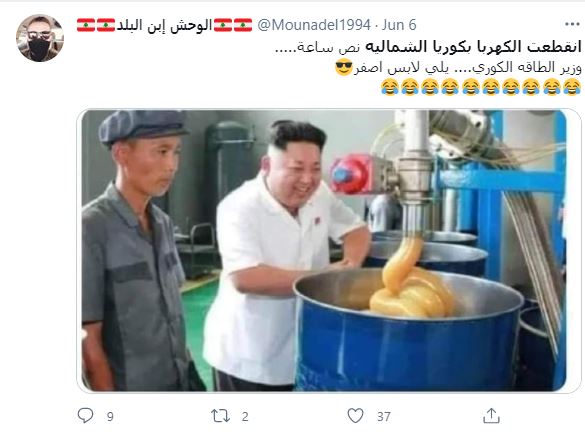585x438 pixels.
Task: Open the Arabic display name with Lebanese flags
Action: click(x=165, y=25)
